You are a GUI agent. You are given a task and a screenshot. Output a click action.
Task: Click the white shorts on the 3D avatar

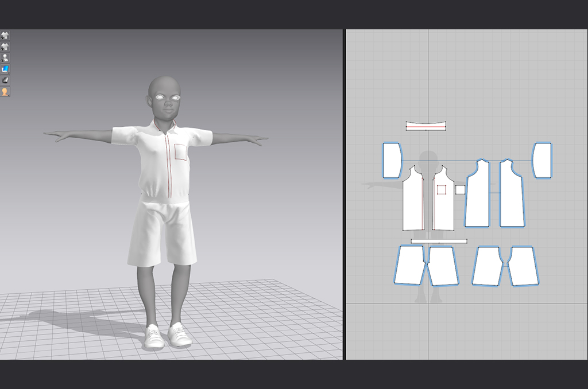pos(162,232)
